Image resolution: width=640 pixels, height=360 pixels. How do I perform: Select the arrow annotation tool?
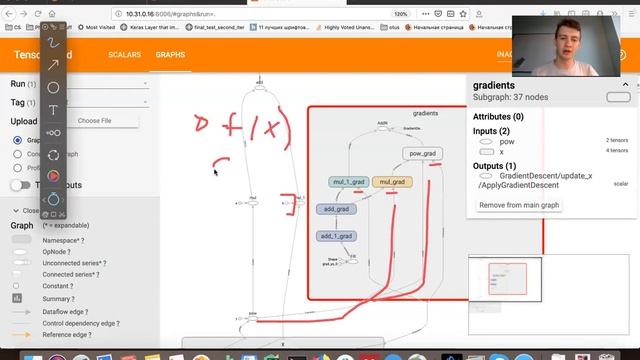point(53,65)
